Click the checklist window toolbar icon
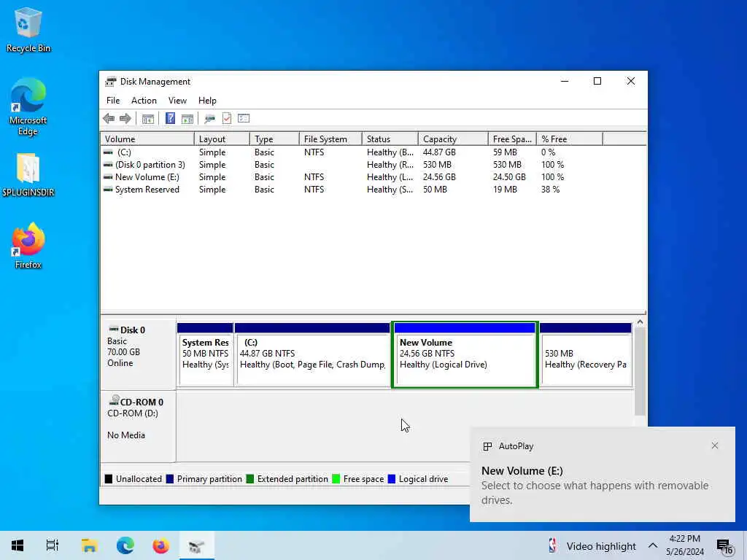Viewport: 747px width, 560px height. click(x=244, y=119)
